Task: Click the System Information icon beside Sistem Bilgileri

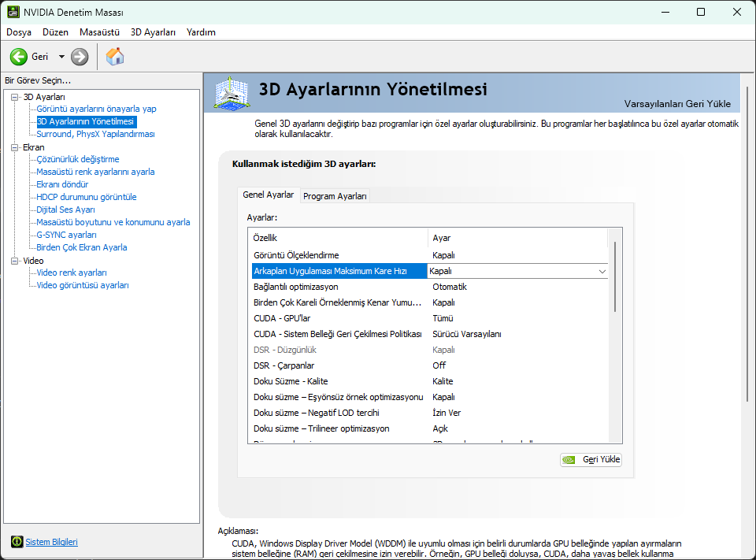Action: pos(17,542)
